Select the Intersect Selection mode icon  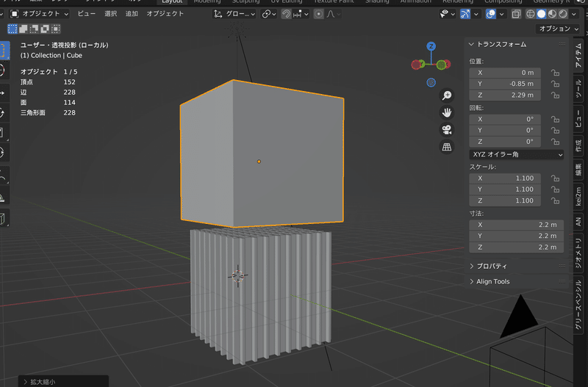[56, 29]
